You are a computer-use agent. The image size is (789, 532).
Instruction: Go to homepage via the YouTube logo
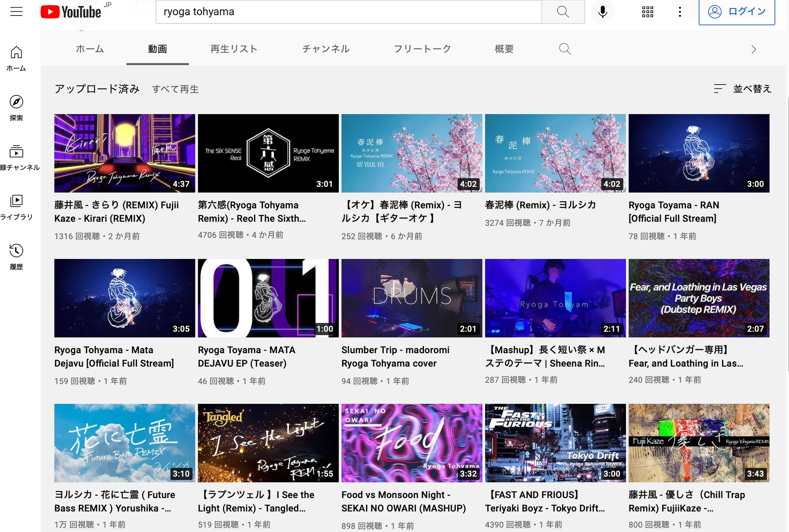pyautogui.click(x=71, y=12)
